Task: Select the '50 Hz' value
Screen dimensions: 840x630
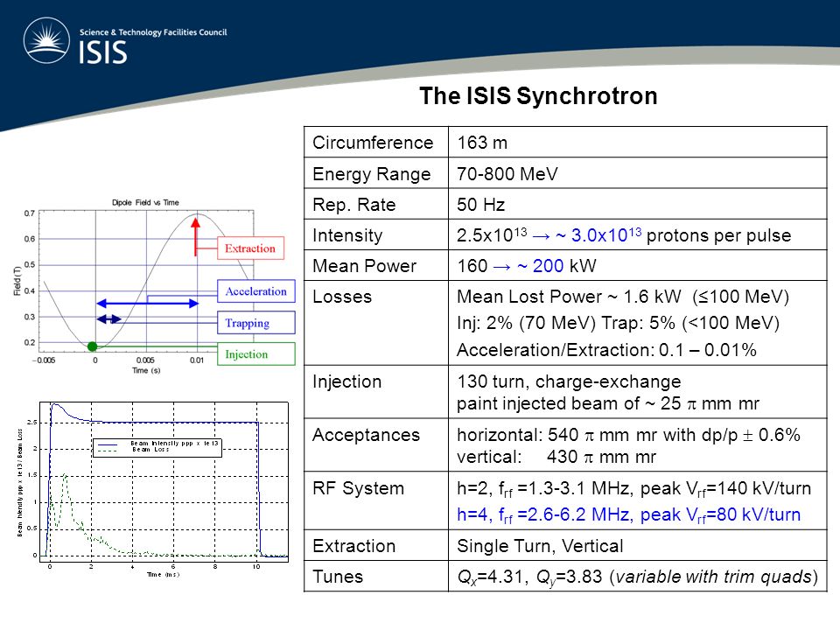Action: tap(481, 205)
